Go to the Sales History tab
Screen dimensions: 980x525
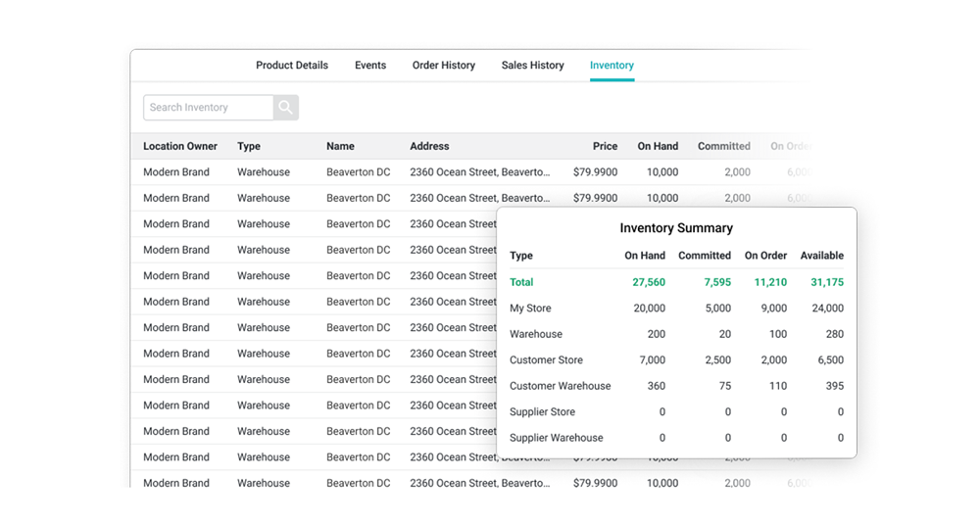click(532, 66)
